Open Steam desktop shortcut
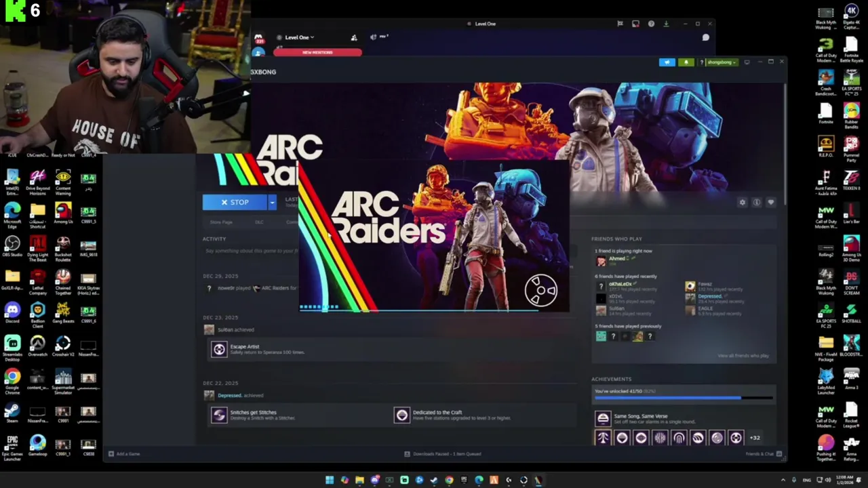The image size is (868, 488). click(x=12, y=413)
